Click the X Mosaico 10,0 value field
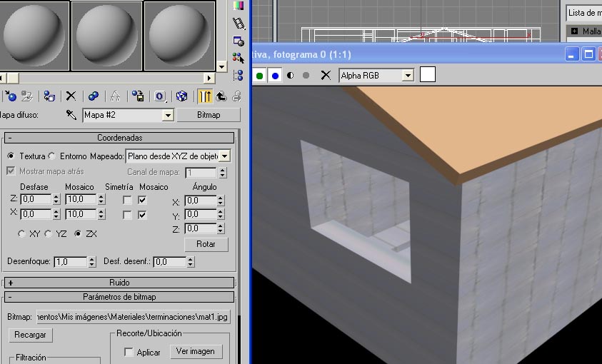The height and width of the screenshot is (364, 602). click(x=81, y=214)
